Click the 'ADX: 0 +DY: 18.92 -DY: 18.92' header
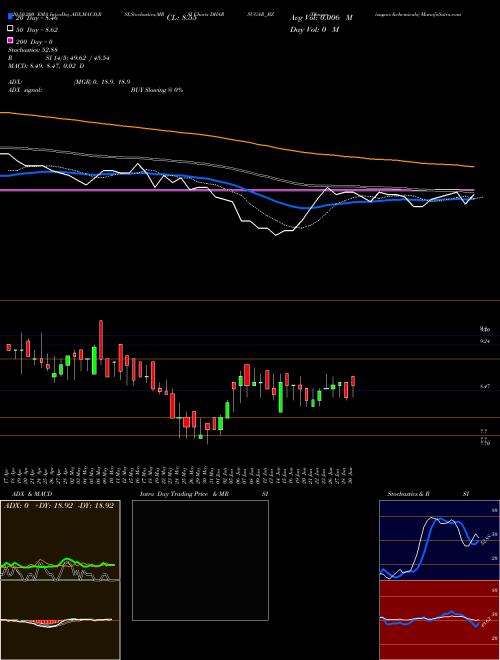The image size is (500, 660). (x=59, y=506)
